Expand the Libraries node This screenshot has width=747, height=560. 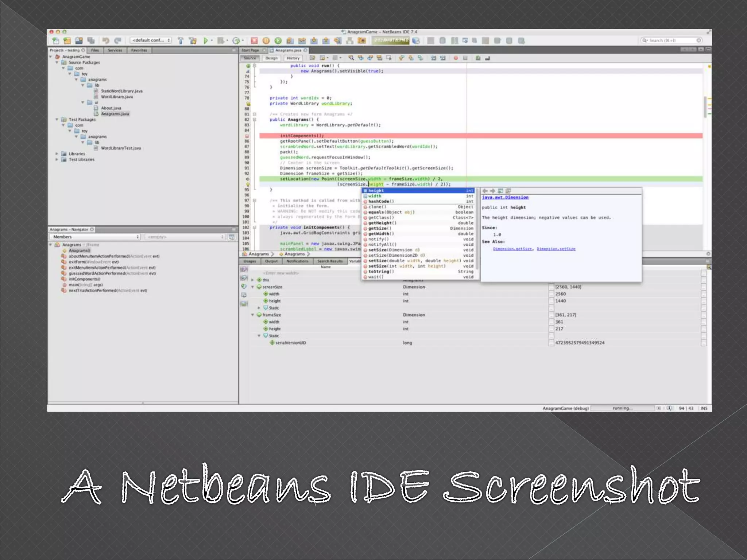[57, 154]
